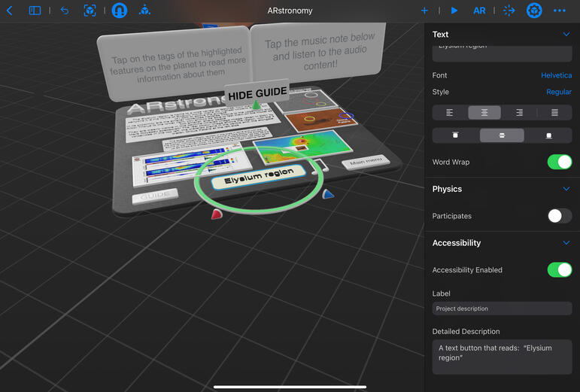580x392 pixels.
Task: Grab the green Y-axis gizmo arrow
Action: tap(256, 105)
